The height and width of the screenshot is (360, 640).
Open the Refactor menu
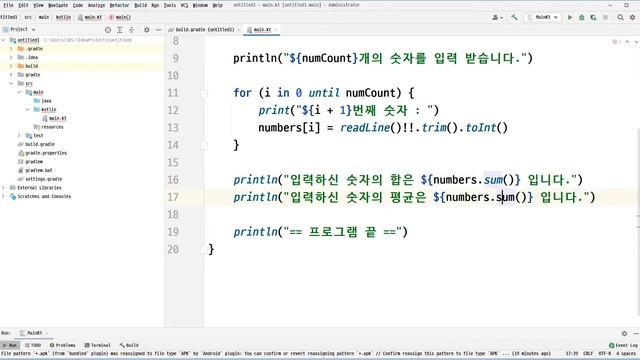(120, 5)
